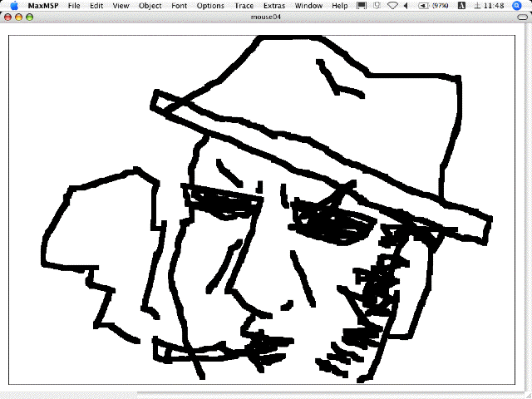Click the AirPort Wi-Fi status icon
Image resolution: width=532 pixels, height=399 pixels.
392,6
